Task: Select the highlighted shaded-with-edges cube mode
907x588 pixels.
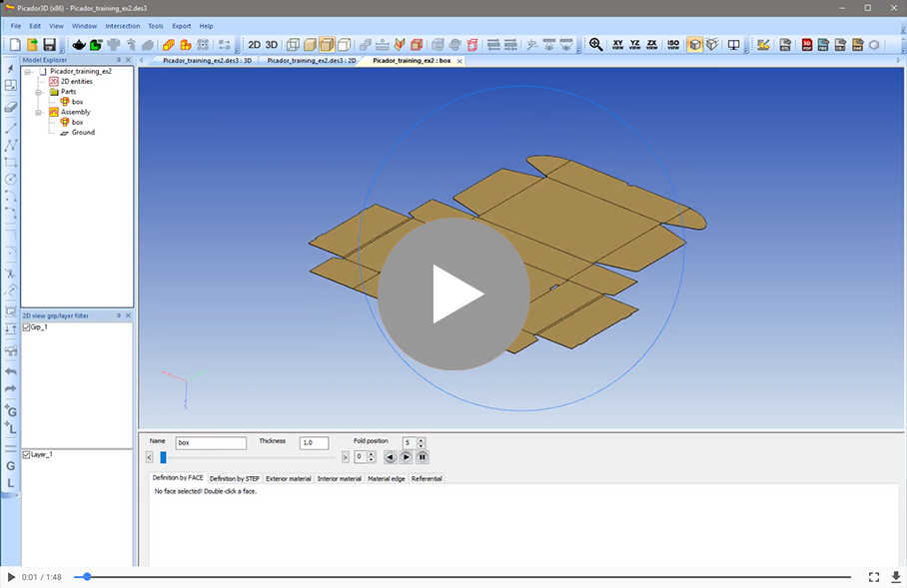Action: tap(327, 45)
